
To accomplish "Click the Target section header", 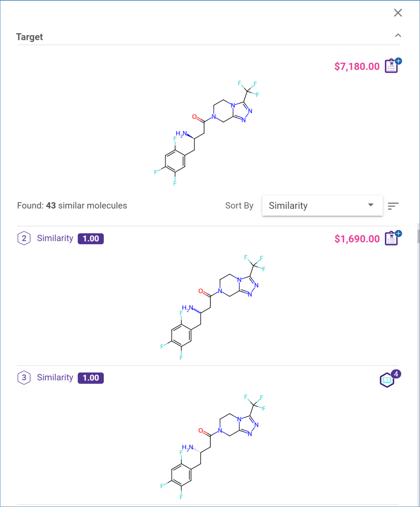I will tap(30, 37).
